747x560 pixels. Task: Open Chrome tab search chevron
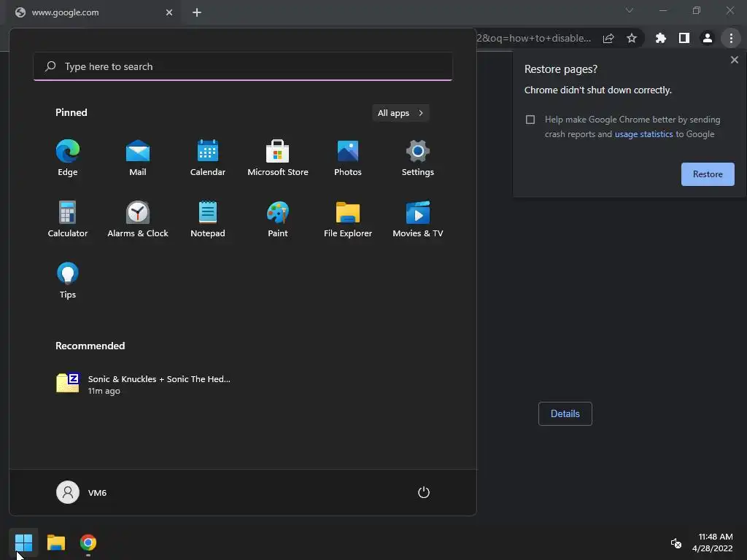coord(630,10)
